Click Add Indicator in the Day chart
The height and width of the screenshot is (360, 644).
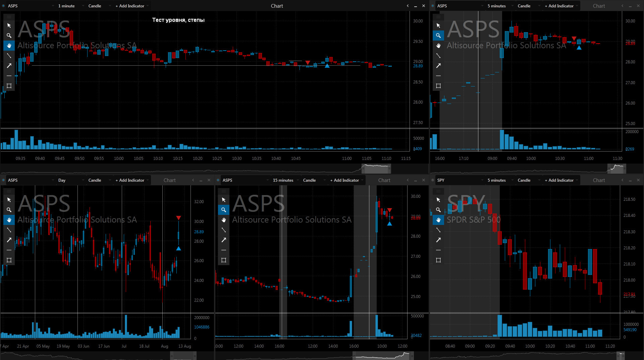(x=131, y=180)
